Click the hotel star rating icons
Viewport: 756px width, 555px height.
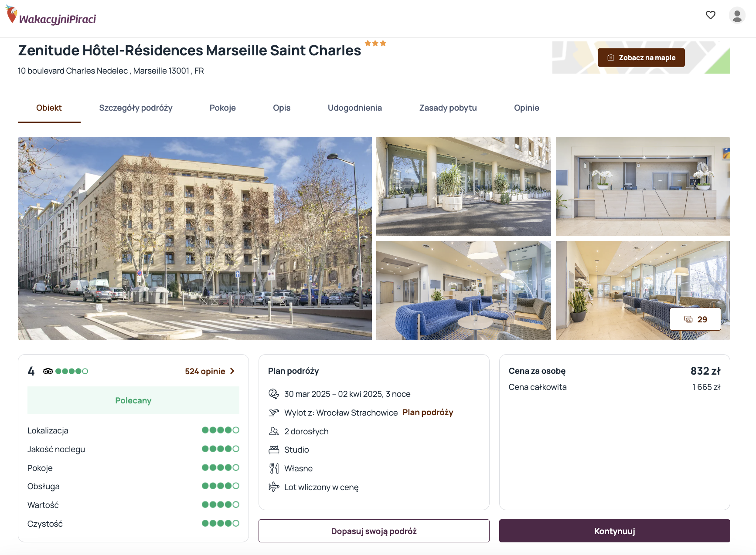375,43
